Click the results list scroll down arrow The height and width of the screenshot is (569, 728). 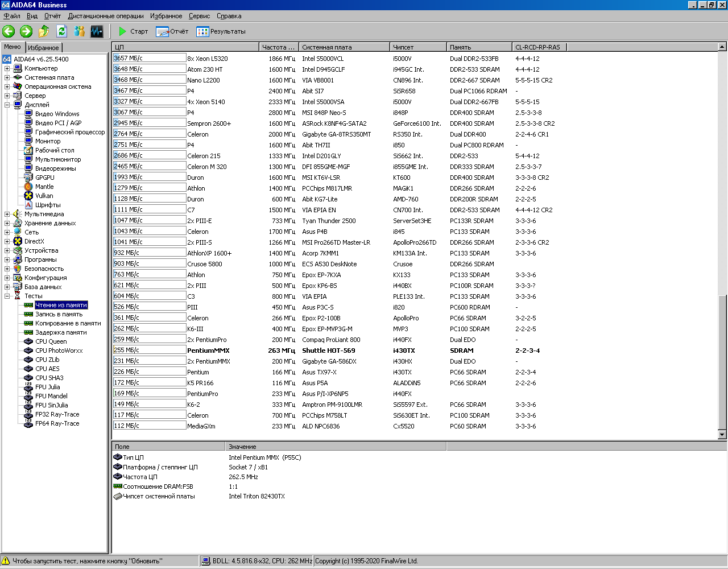(x=722, y=435)
